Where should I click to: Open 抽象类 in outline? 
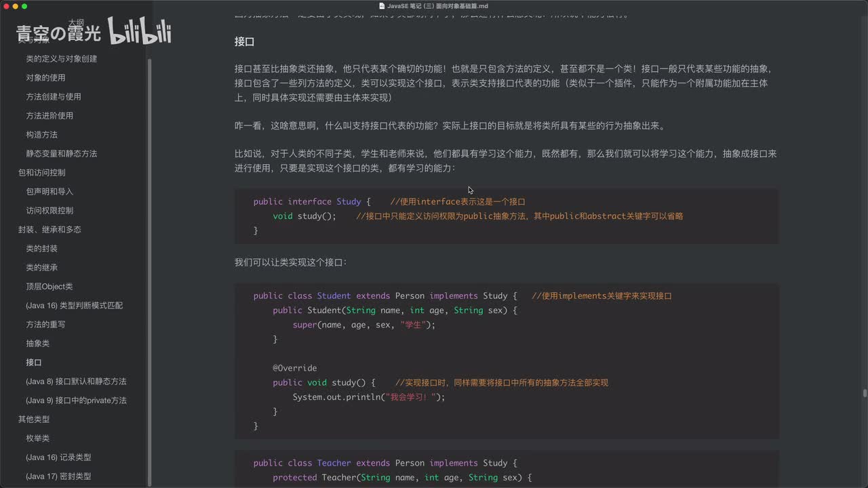pyautogui.click(x=37, y=344)
